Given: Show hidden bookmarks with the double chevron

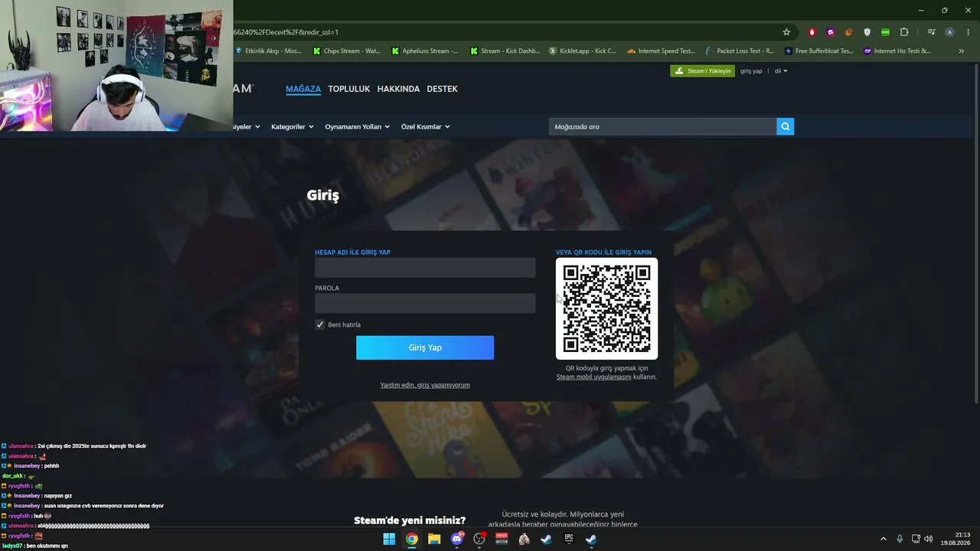Looking at the screenshot, I should (x=962, y=51).
